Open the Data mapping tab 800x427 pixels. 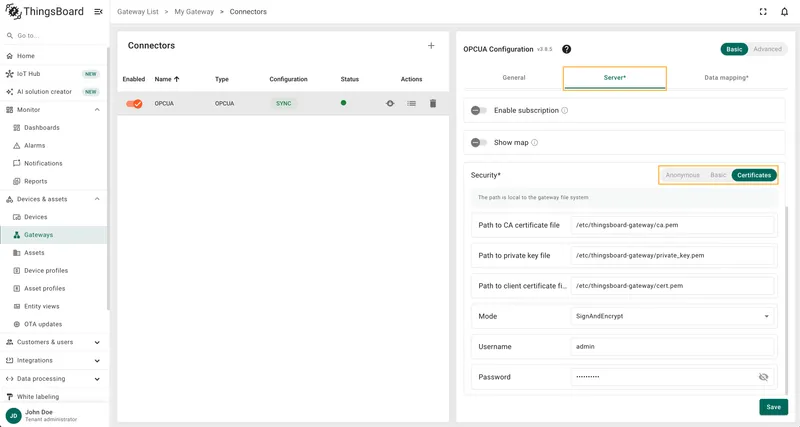coord(726,78)
